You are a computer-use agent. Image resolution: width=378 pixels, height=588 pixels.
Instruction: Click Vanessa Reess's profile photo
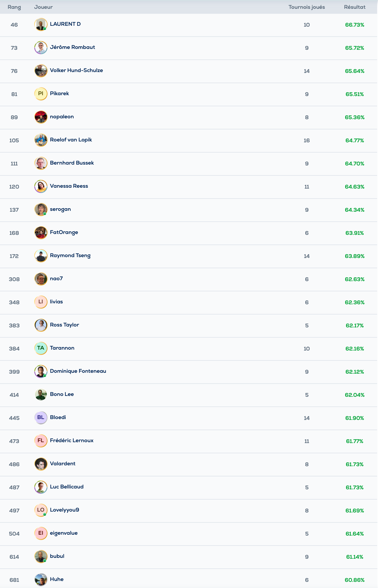41,186
